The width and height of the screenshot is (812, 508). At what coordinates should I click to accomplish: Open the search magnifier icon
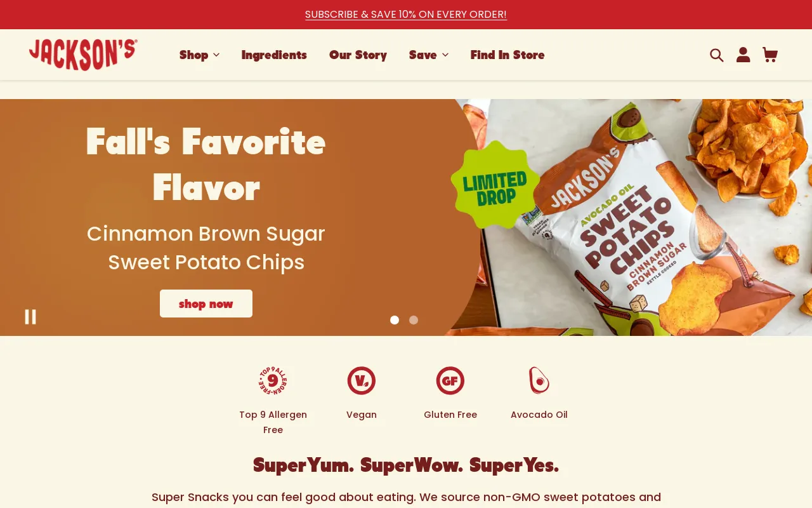point(717,55)
